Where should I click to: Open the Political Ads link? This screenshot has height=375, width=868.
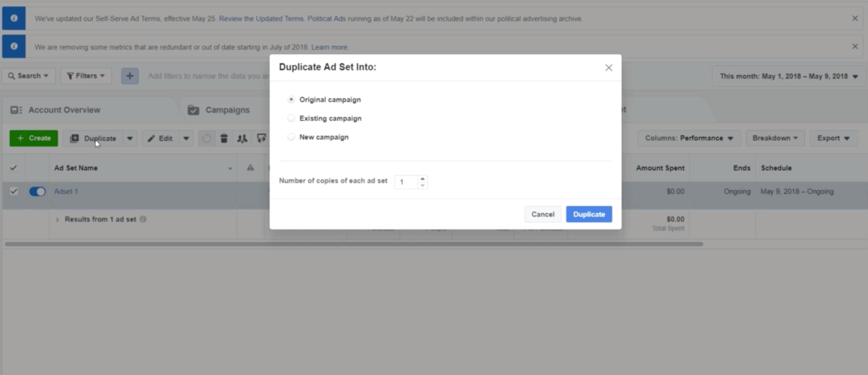click(327, 18)
